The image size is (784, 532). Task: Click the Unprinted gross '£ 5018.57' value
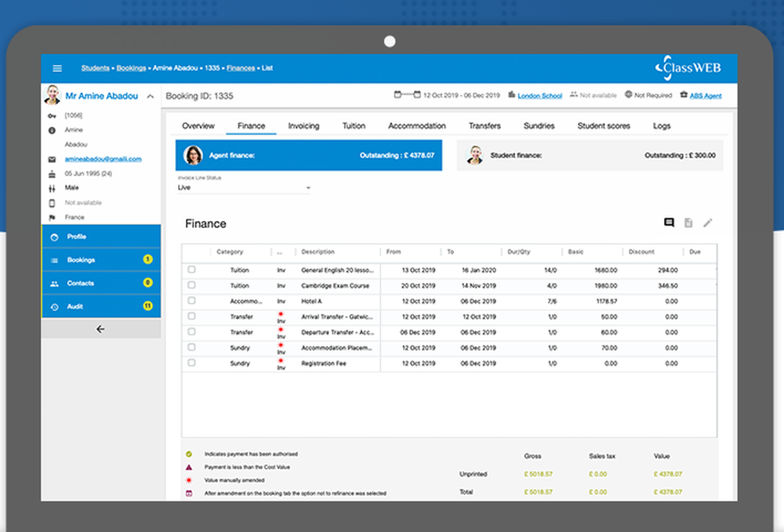538,474
